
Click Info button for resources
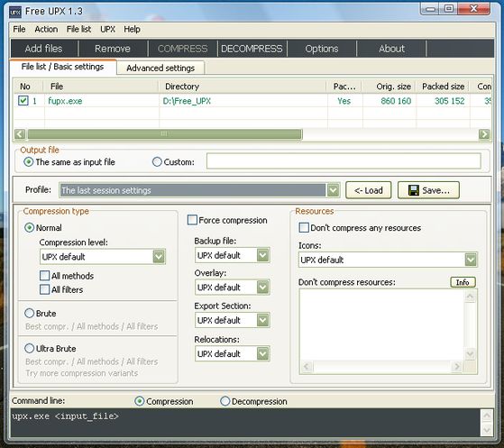(x=463, y=282)
